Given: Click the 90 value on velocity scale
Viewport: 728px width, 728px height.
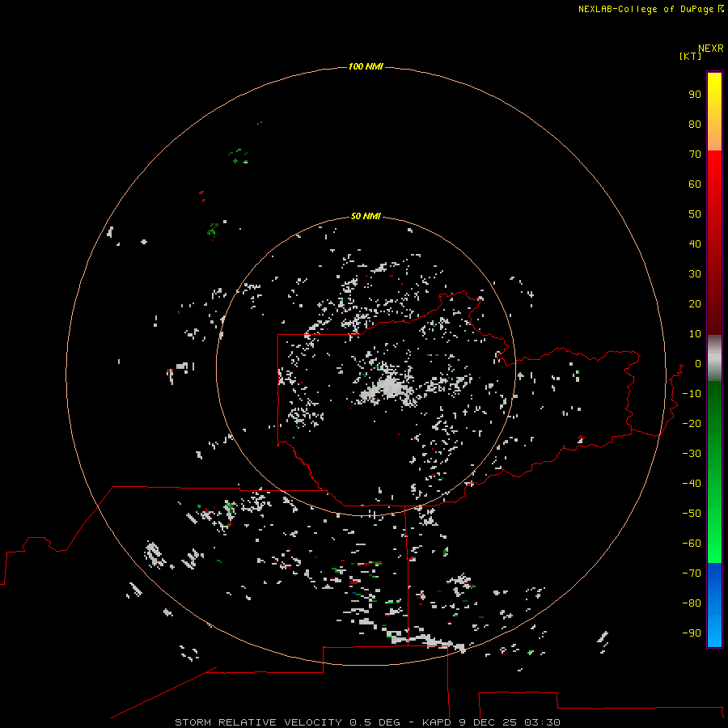Looking at the screenshot, I should coord(695,95).
